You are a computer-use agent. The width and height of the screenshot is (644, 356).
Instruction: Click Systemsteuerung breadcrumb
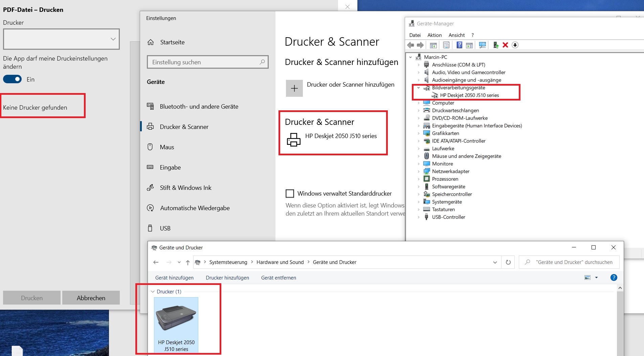(228, 262)
